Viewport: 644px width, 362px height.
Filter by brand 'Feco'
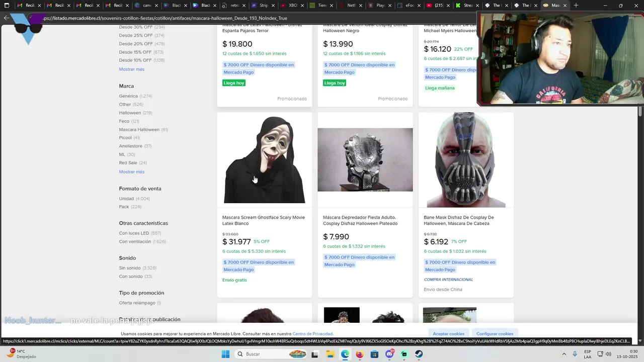tap(129, 121)
